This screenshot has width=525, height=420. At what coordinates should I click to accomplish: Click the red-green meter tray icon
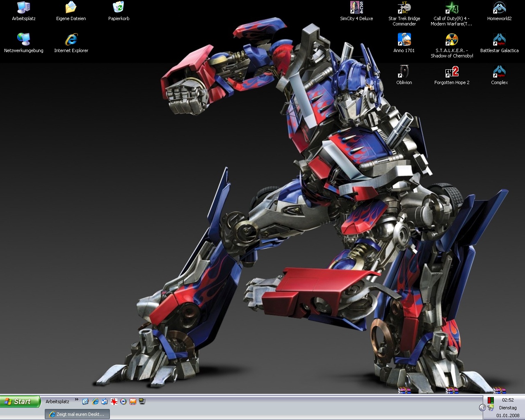(491, 400)
